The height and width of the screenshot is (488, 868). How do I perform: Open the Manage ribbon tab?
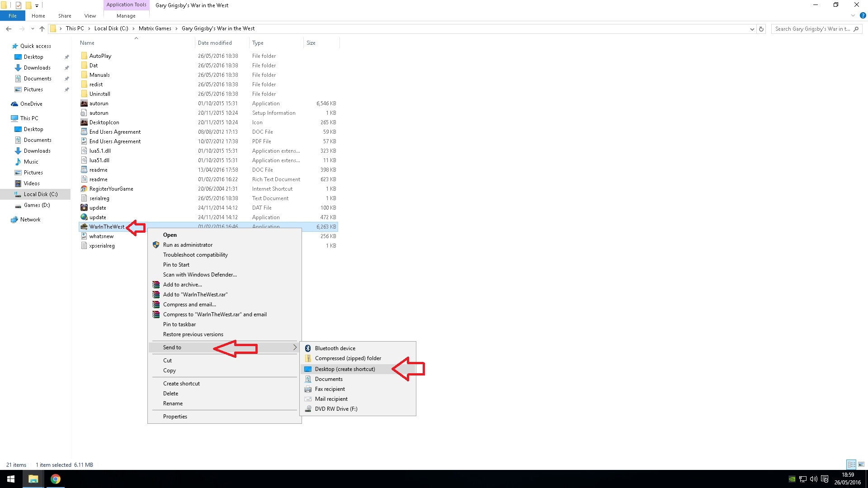[126, 16]
